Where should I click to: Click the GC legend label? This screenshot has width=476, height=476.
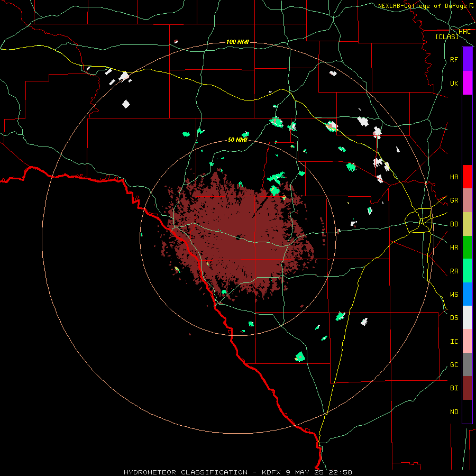pos(454,364)
